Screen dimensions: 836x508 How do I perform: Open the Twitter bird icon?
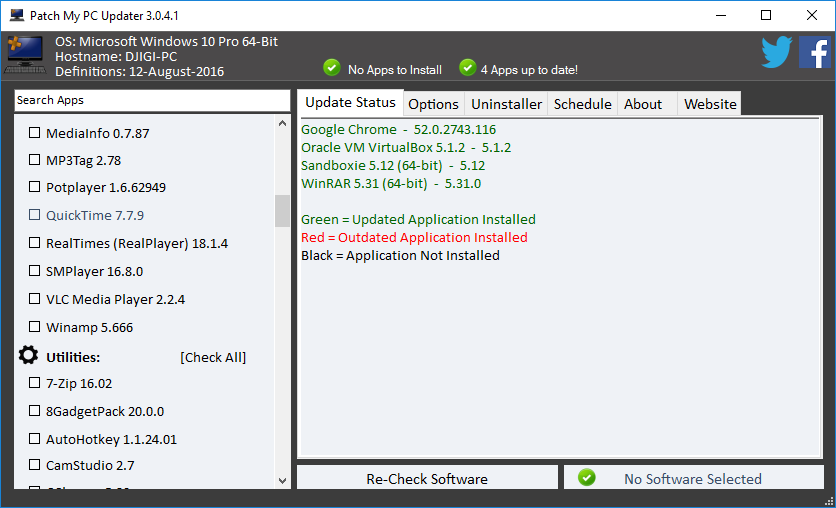point(776,52)
